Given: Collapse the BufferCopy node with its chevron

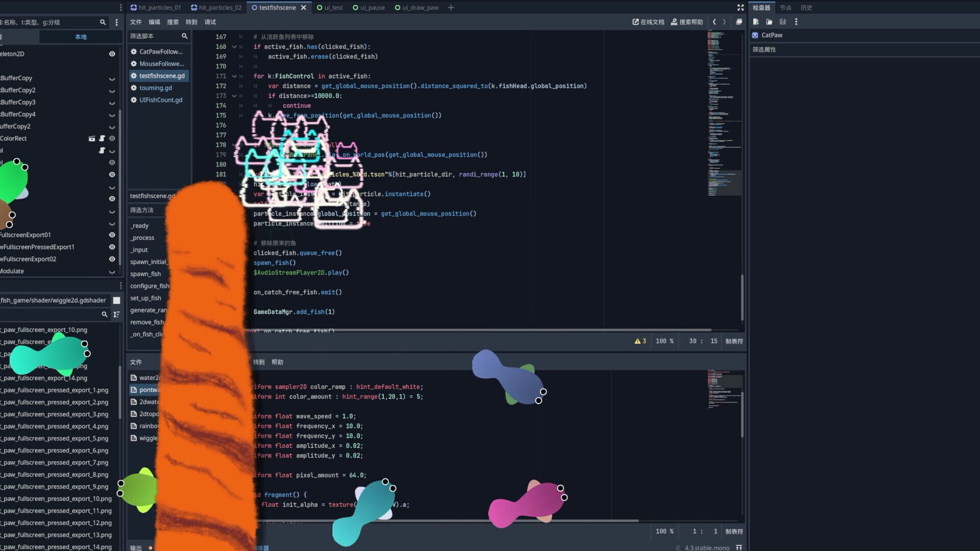Looking at the screenshot, I should coord(112,79).
